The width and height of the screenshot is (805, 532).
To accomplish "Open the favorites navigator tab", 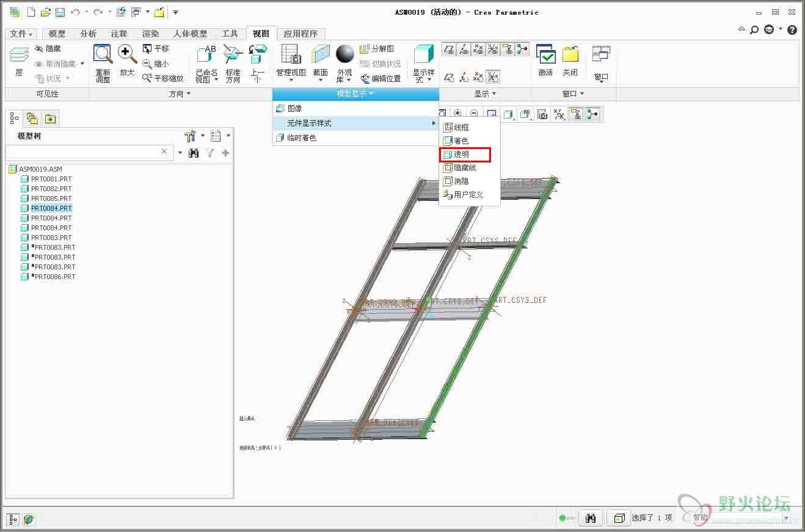I will (x=49, y=118).
